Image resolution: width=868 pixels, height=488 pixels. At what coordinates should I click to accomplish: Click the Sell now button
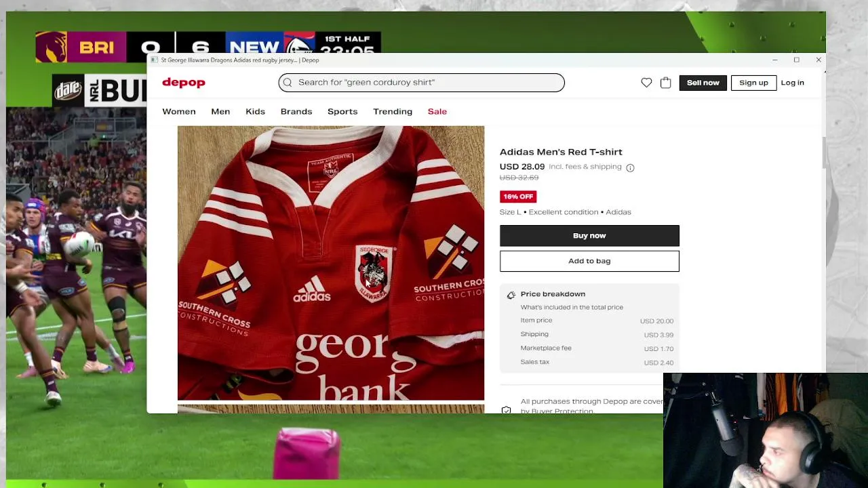coord(703,83)
